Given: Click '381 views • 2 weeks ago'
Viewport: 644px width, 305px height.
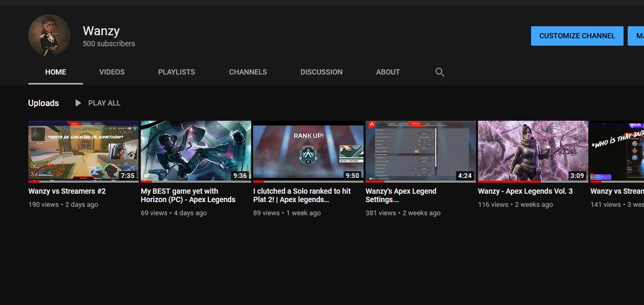Looking at the screenshot, I should point(403,213).
